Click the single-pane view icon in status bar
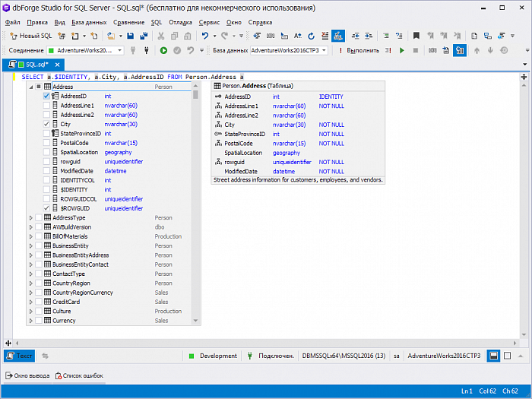The width and height of the screenshot is (532, 399). 507,356
